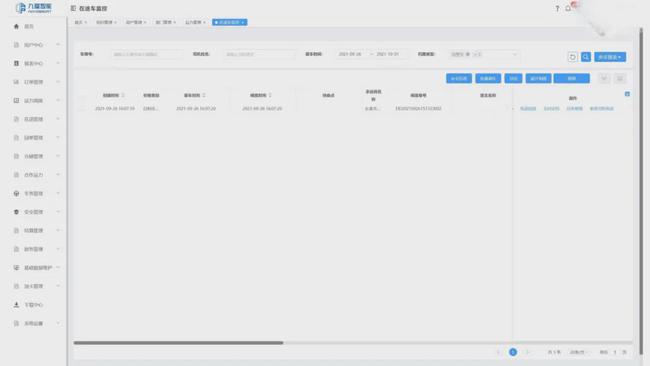Tick the select-all checkbox in the table header
650x366 pixels.
(83, 95)
